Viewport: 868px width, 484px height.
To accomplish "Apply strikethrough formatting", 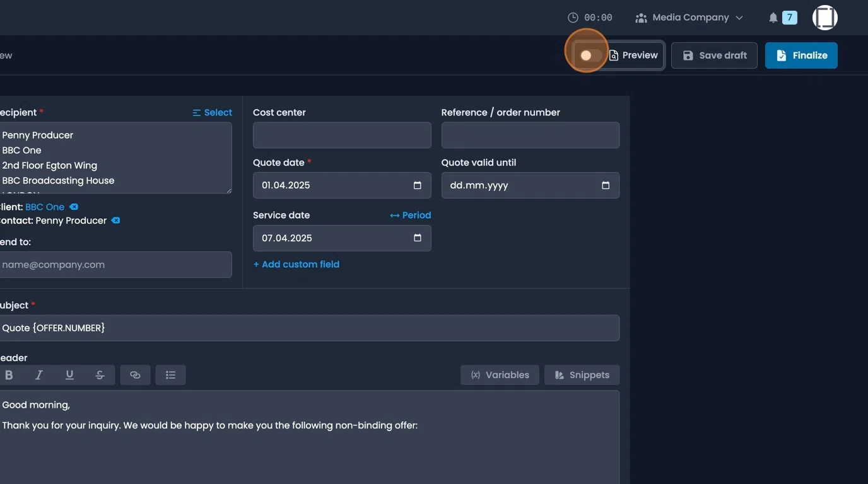I will tap(100, 374).
